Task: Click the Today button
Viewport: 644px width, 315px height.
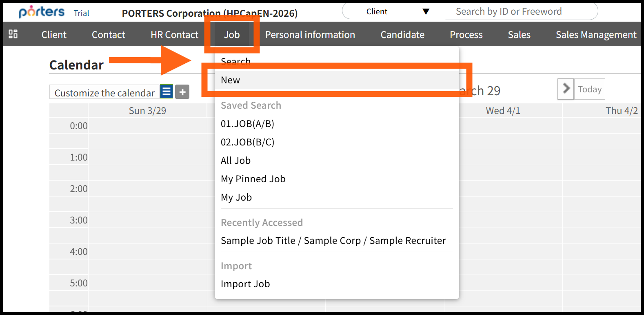Action: point(589,89)
